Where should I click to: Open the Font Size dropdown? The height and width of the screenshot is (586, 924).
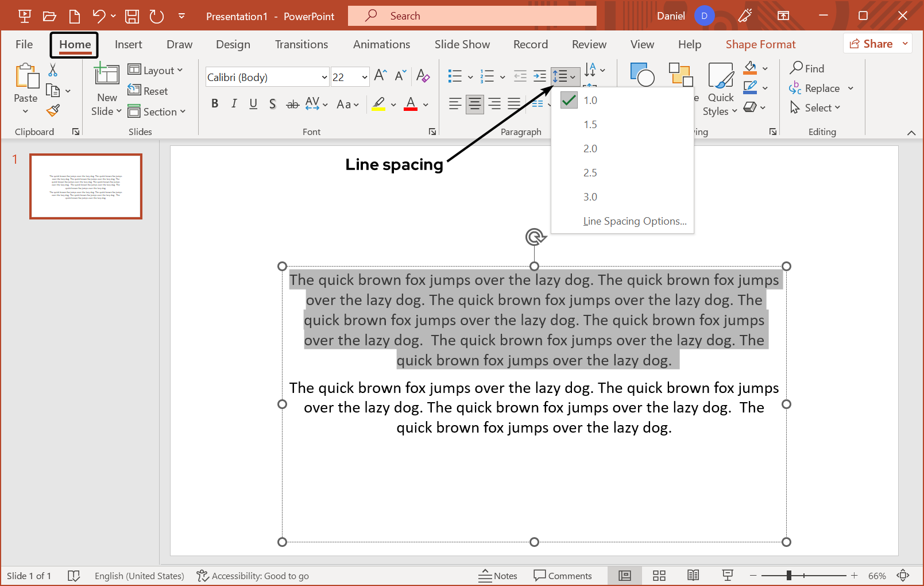coord(364,76)
